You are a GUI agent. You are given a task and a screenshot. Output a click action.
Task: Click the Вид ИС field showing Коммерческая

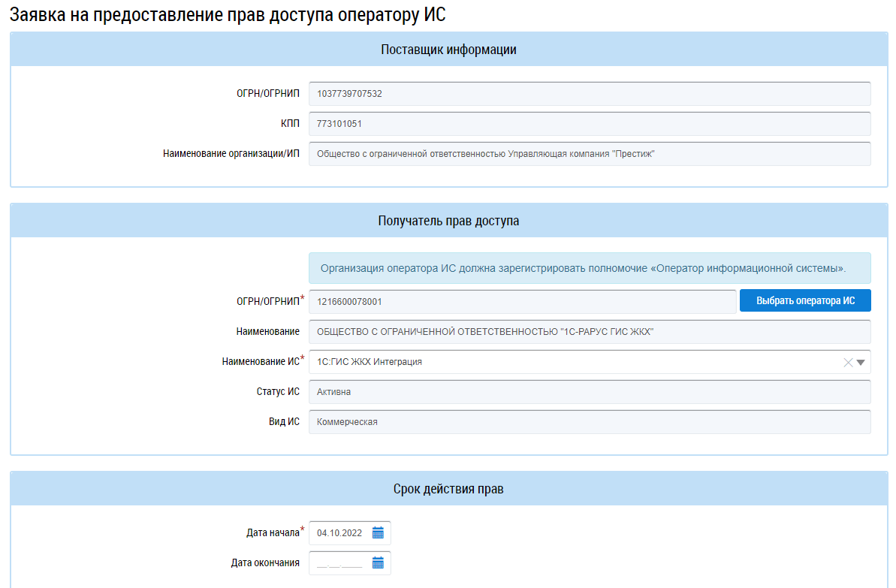click(589, 422)
